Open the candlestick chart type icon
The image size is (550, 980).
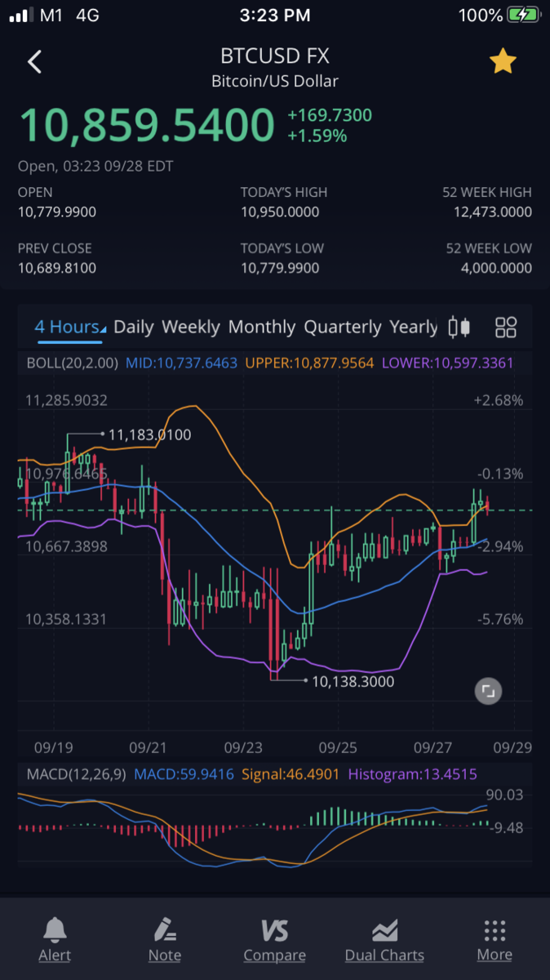pyautogui.click(x=459, y=327)
